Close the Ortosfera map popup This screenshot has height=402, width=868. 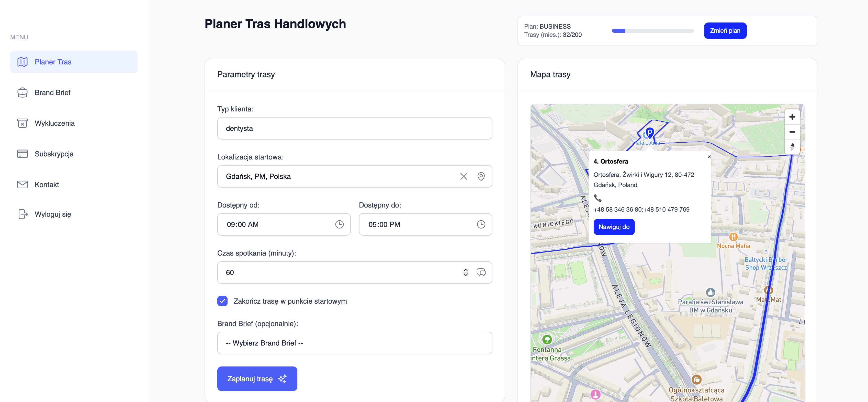709,157
